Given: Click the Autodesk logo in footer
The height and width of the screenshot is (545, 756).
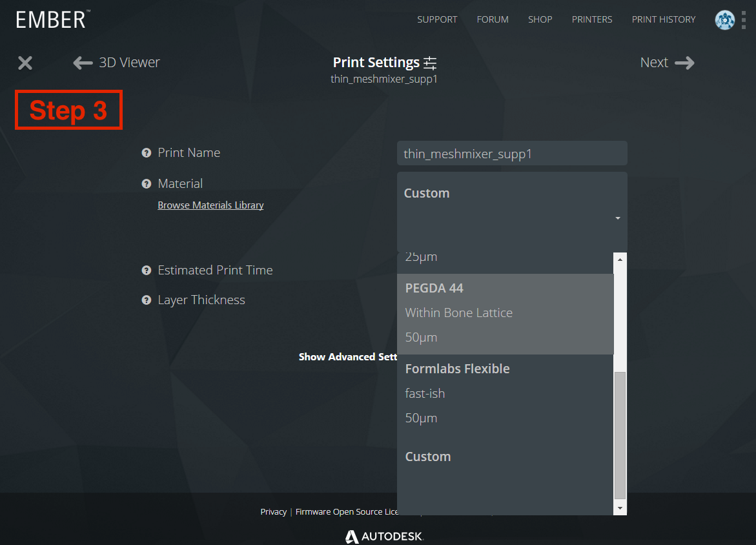Looking at the screenshot, I should pyautogui.click(x=384, y=537).
